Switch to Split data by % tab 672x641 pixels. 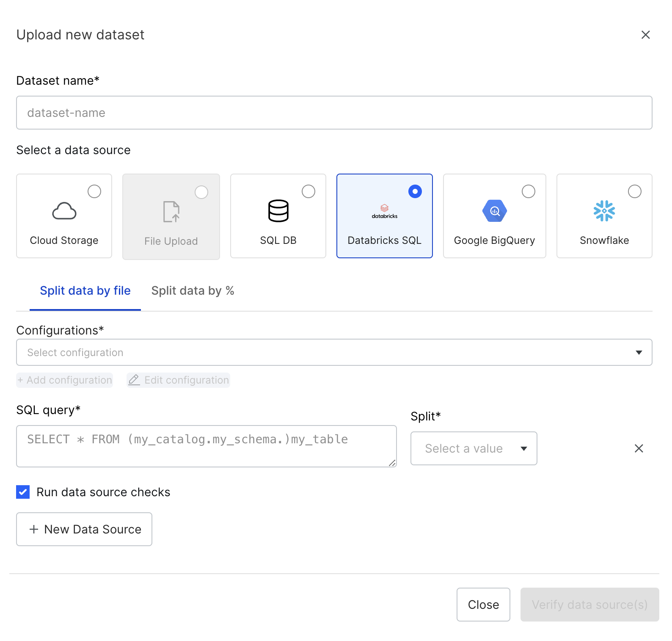click(x=193, y=291)
